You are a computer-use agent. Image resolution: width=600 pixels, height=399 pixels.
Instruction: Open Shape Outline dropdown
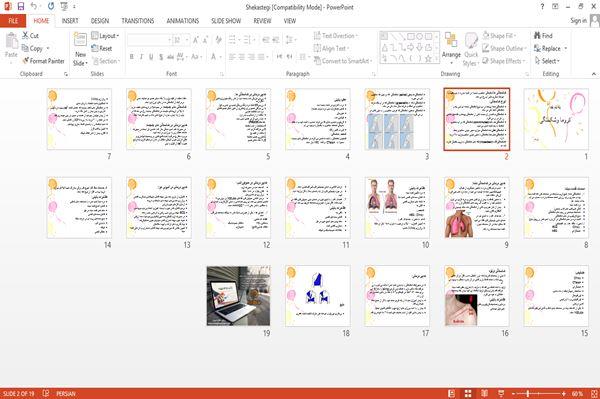pos(505,48)
